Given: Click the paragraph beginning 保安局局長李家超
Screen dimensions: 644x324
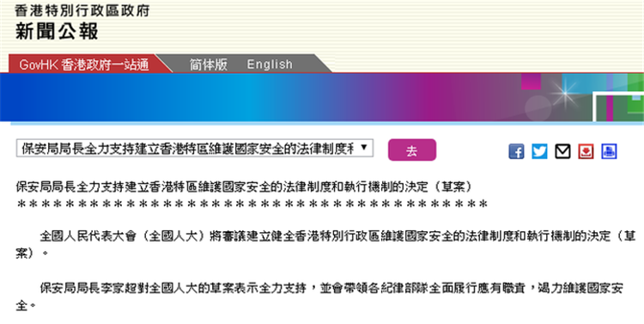Looking at the screenshot, I should (x=319, y=296).
